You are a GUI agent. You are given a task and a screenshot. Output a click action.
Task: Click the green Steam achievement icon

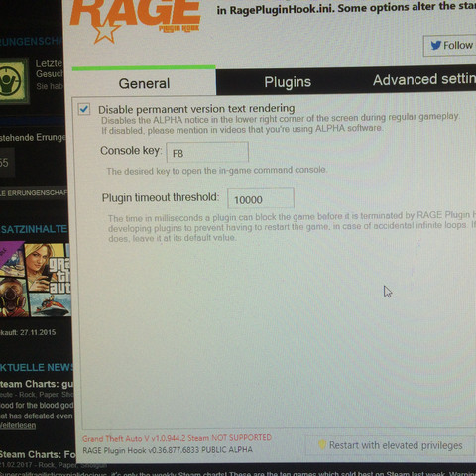13,81
